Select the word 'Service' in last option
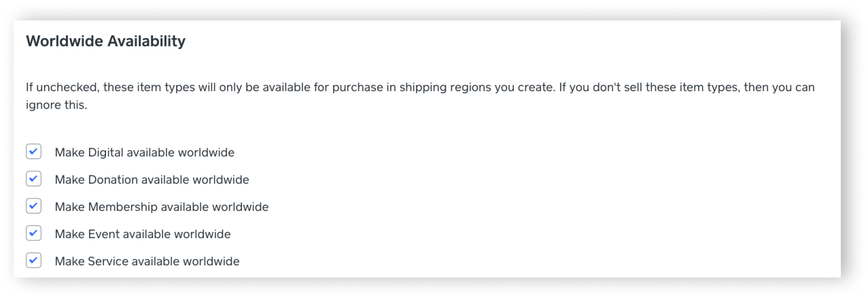This screenshot has width=868, height=298. (108, 261)
